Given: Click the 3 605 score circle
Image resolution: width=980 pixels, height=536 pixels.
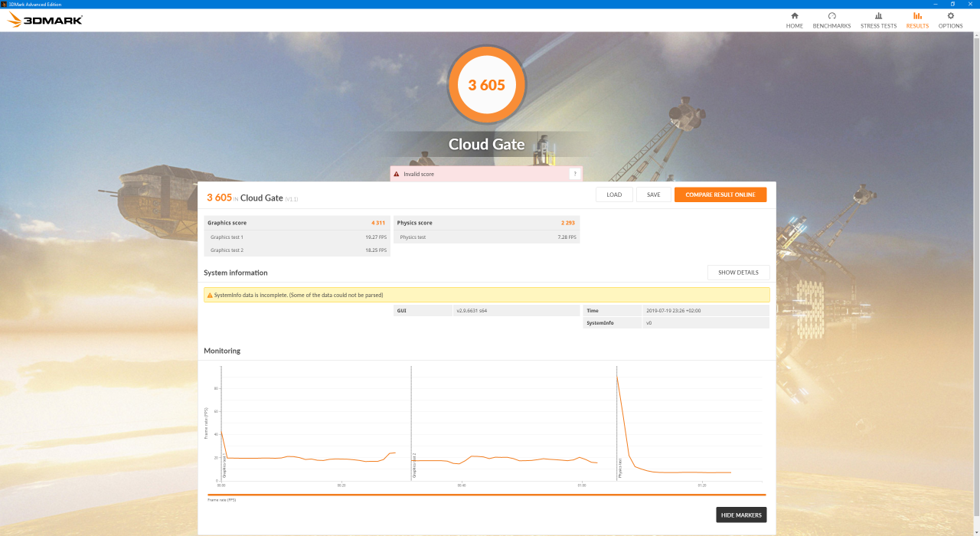Looking at the screenshot, I should [487, 85].
